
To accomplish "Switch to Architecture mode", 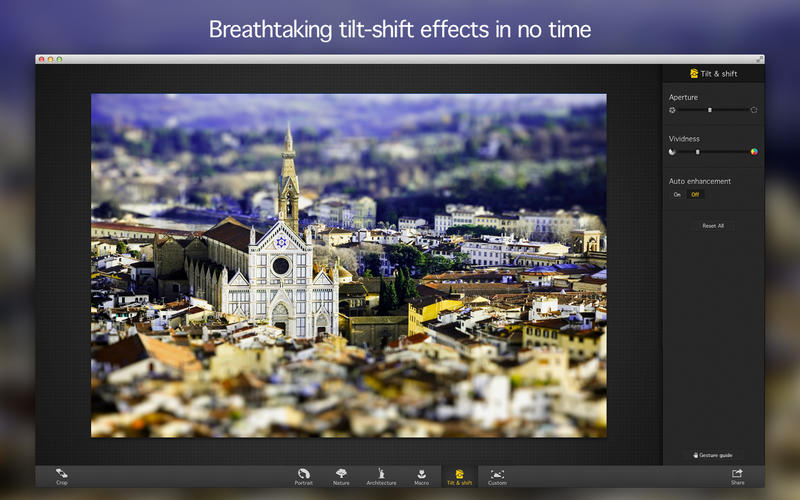I will tap(381, 477).
